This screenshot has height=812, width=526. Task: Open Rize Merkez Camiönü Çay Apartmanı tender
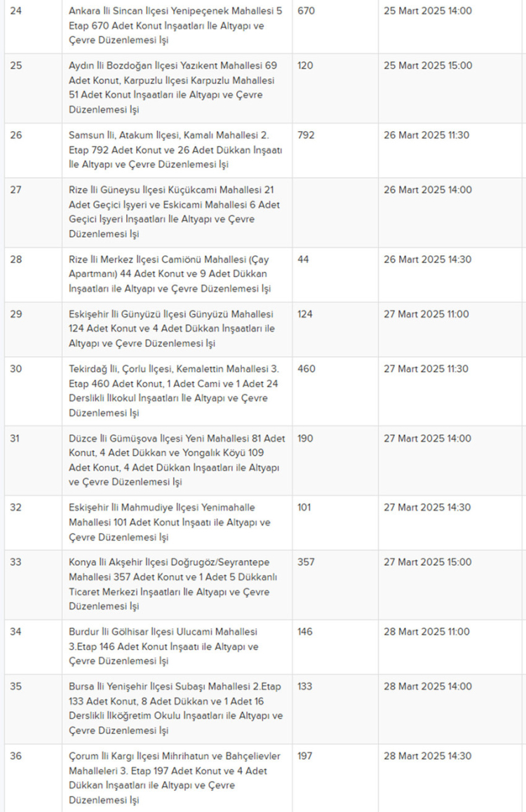click(170, 274)
